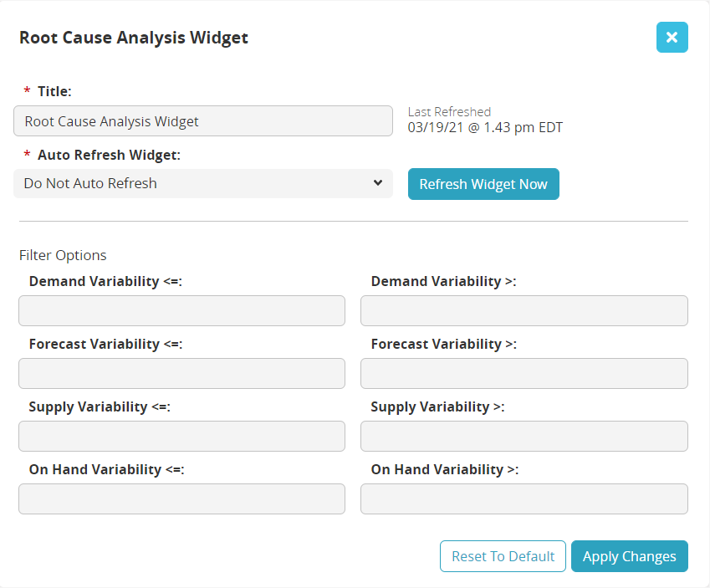
Task: Click the Auto Refresh Widget field label
Action: click(109, 155)
